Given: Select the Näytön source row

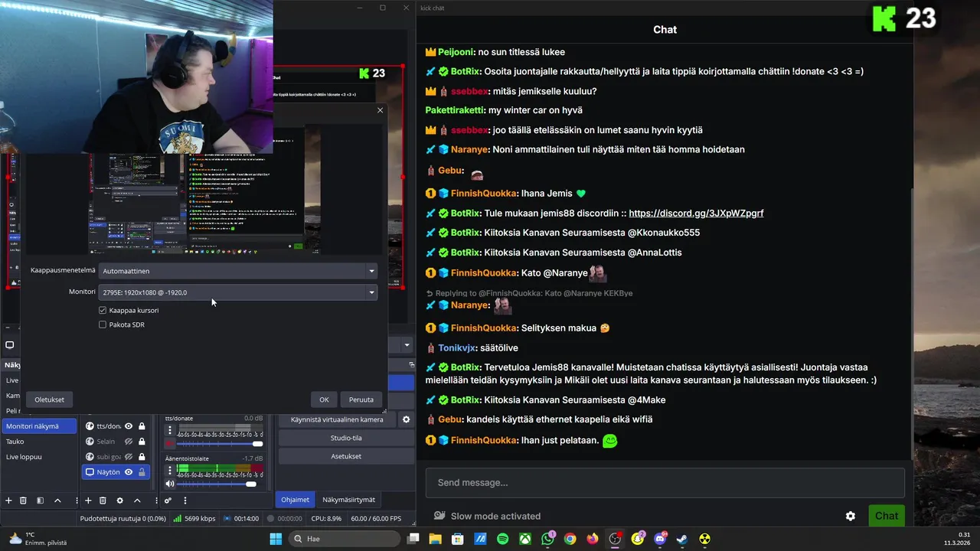Looking at the screenshot, I should point(116,472).
